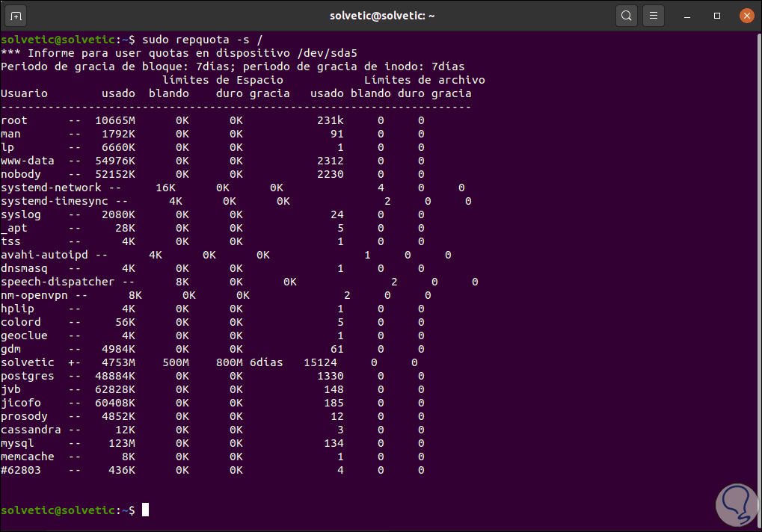Open the hamburger menu
Image resolution: width=762 pixels, height=532 pixels.
pyautogui.click(x=654, y=16)
